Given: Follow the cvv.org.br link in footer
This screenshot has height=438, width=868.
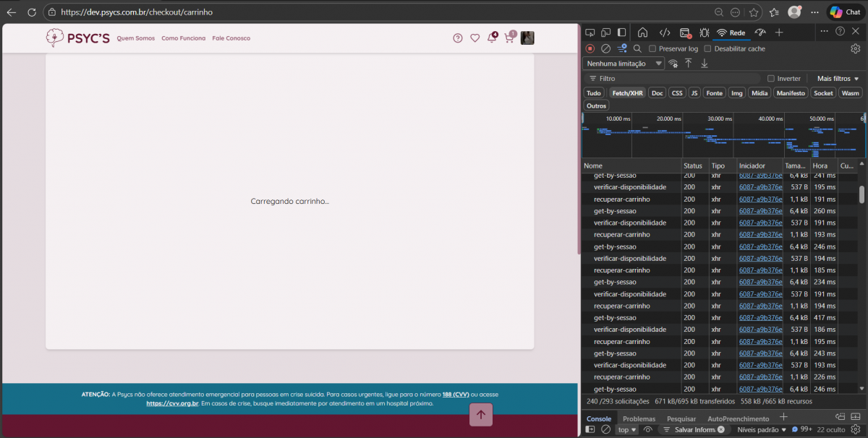Looking at the screenshot, I should (172, 403).
